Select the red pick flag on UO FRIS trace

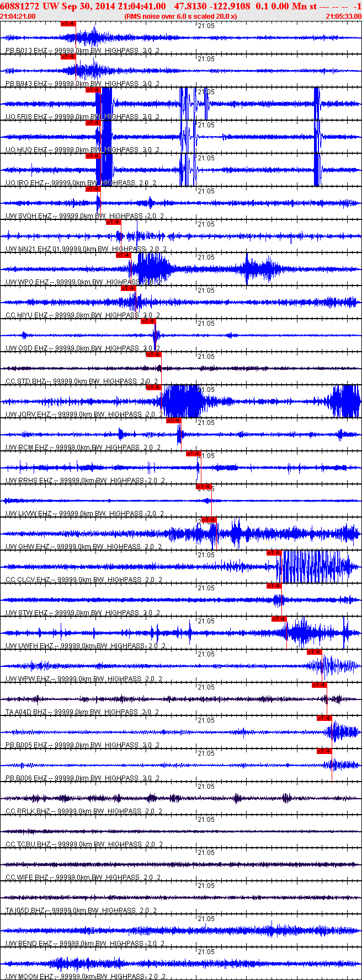93,90
